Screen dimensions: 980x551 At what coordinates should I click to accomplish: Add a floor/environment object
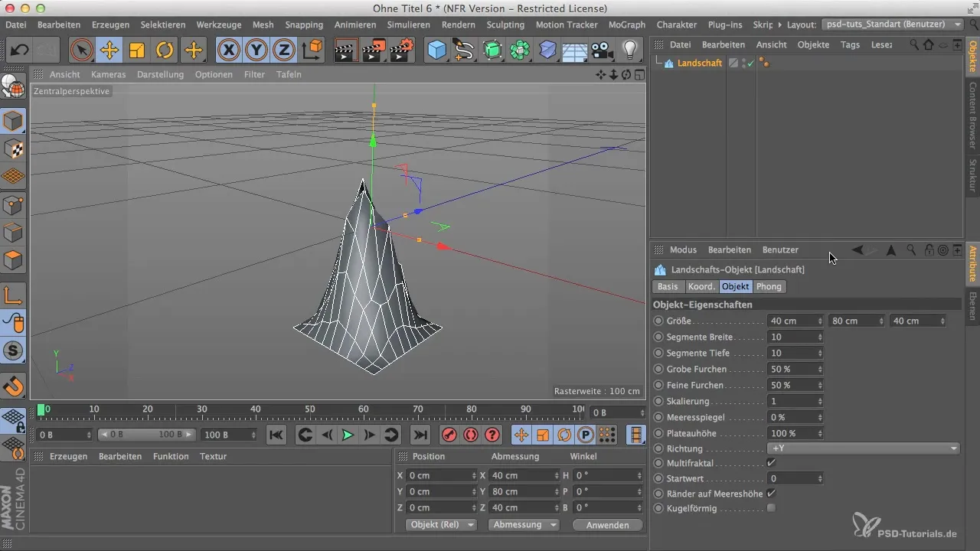(574, 51)
